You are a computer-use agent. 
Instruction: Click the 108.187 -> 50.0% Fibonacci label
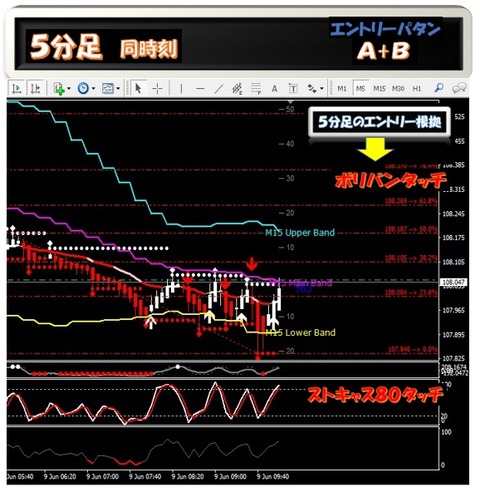click(411, 229)
